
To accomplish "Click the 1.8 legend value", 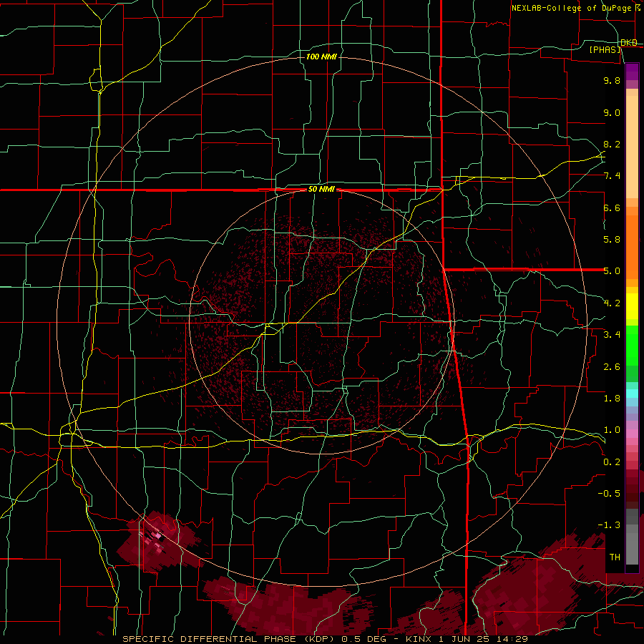I will tap(612, 399).
